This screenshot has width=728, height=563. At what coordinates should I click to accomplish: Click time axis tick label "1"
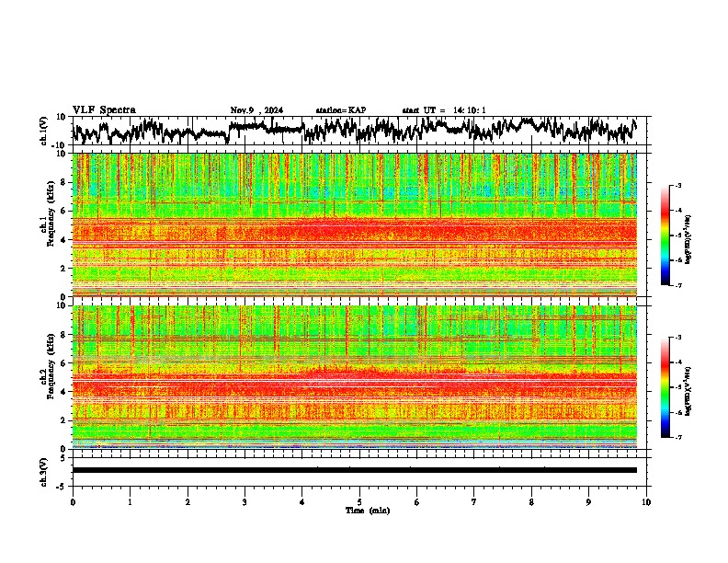click(x=131, y=502)
